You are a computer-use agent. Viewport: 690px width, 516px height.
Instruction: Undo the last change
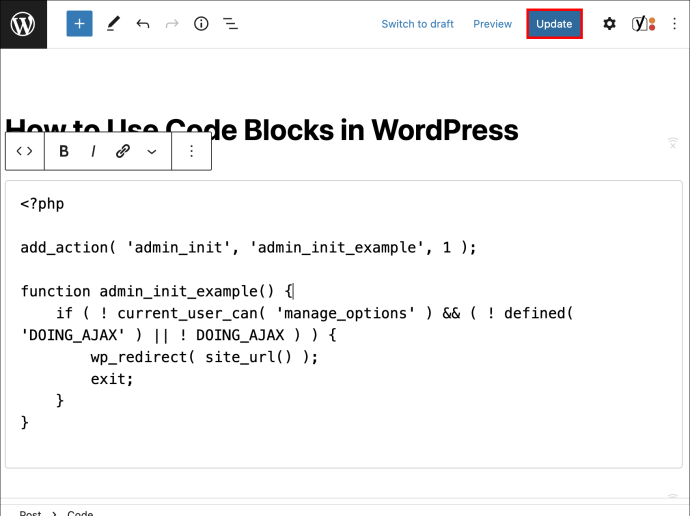click(x=143, y=24)
